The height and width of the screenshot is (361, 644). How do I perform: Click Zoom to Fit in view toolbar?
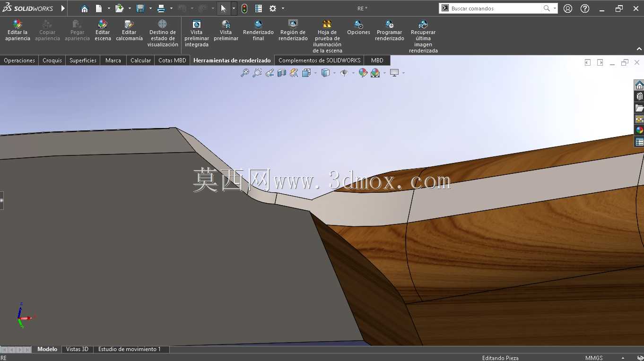pos(244,73)
